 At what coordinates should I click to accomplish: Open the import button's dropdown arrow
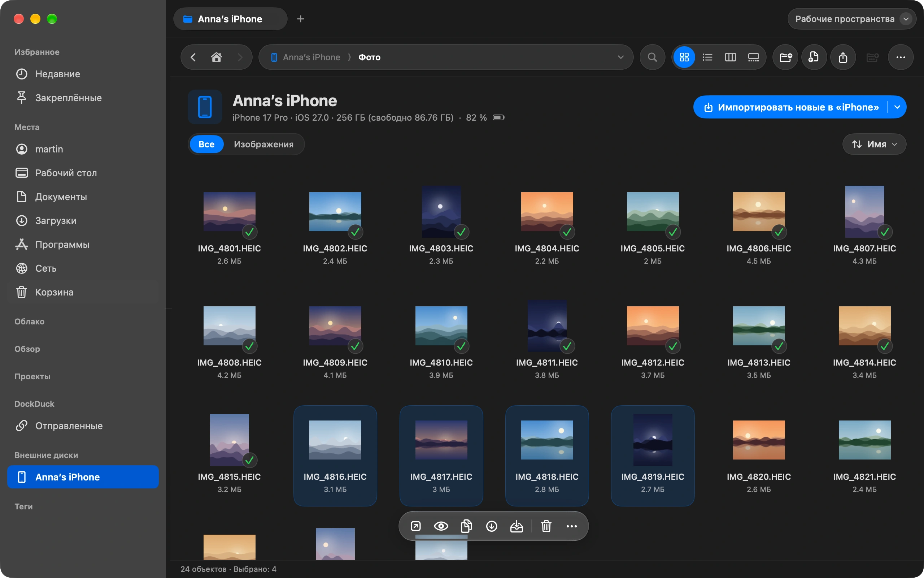pyautogui.click(x=897, y=107)
